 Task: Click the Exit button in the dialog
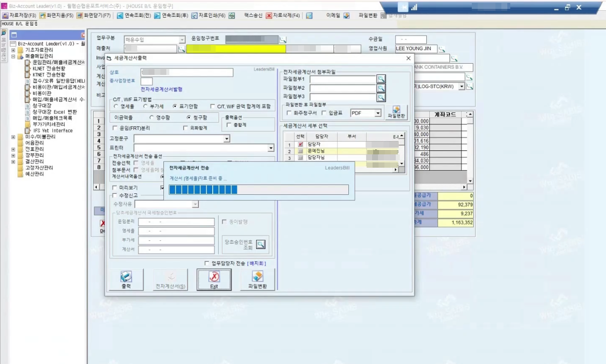[214, 280]
